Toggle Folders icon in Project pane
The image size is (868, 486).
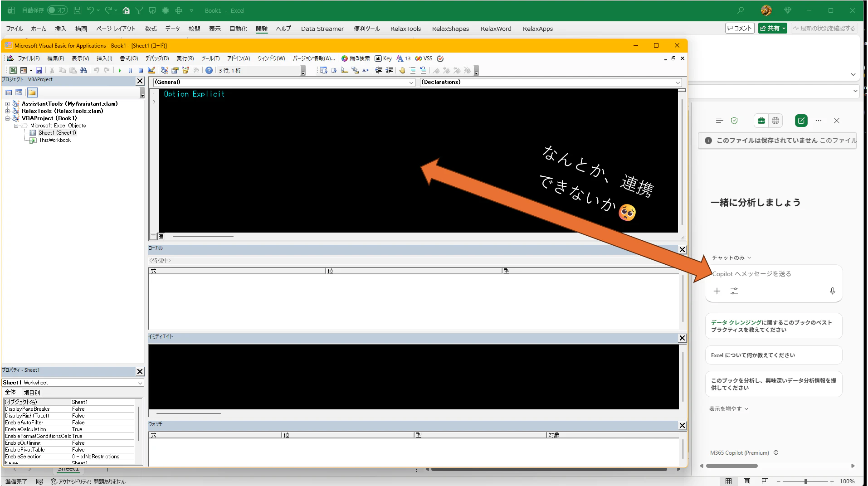pos(32,92)
